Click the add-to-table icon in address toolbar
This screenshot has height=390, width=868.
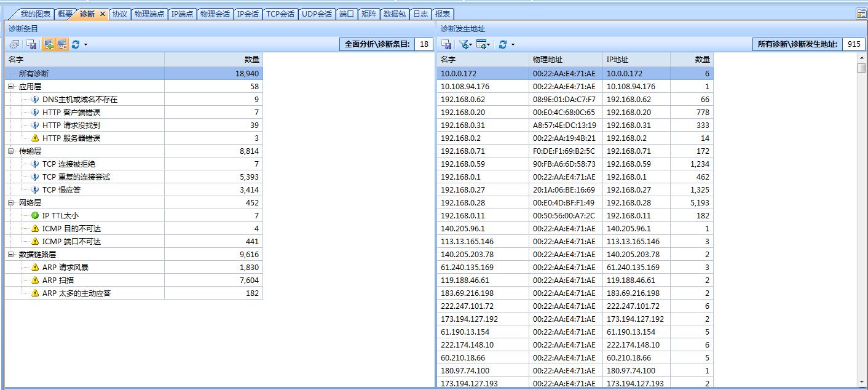coord(483,44)
